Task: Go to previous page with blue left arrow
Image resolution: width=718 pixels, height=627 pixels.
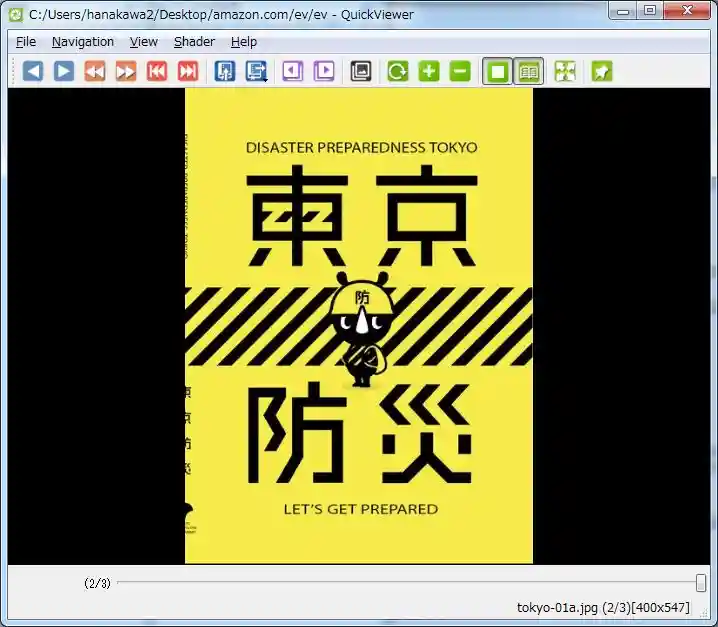Action: tap(33, 71)
